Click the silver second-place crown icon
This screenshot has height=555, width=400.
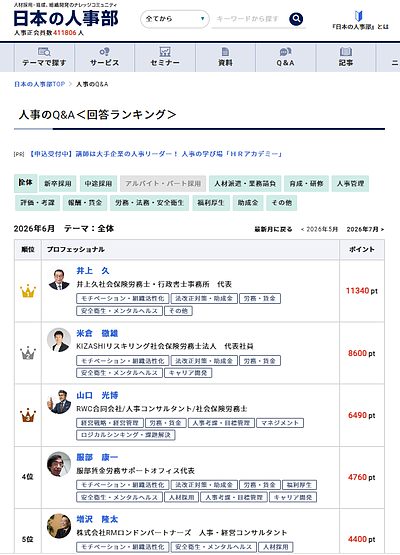pos(28,353)
